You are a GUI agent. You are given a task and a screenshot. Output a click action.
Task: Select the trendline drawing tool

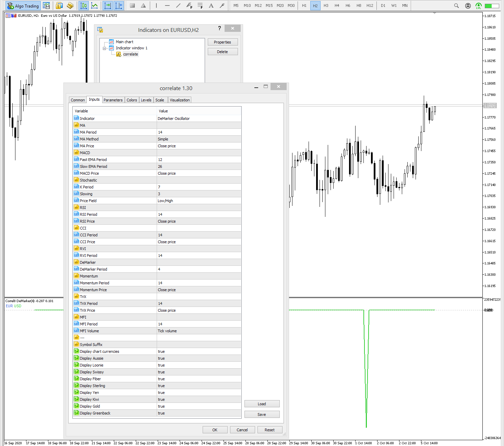(178, 5)
